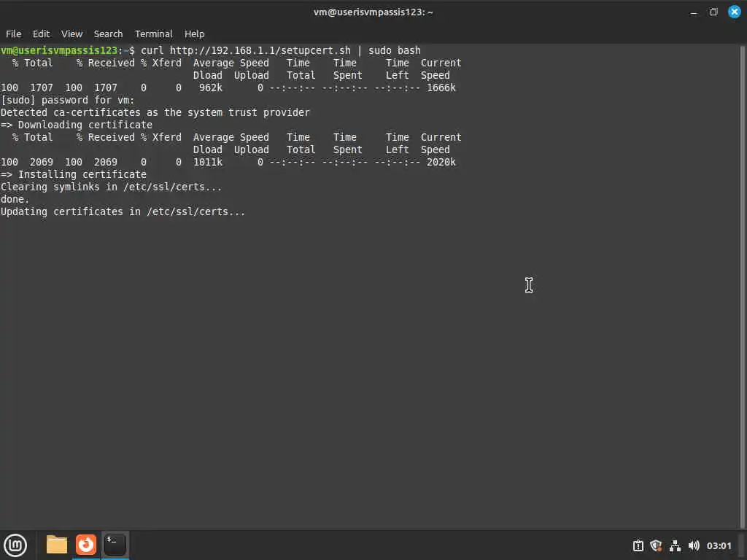Image resolution: width=747 pixels, height=560 pixels.
Task: Click the 1666k current speed value
Action: coord(441,87)
